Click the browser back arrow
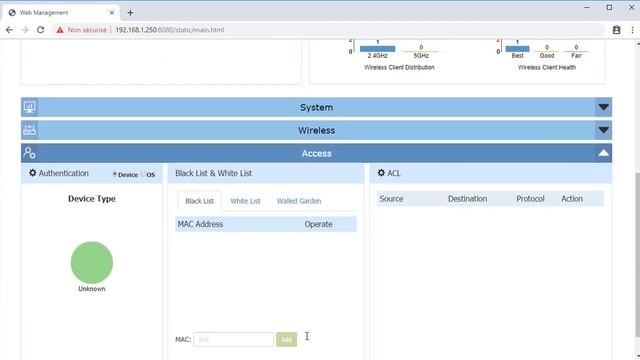The image size is (640, 360). [9, 30]
